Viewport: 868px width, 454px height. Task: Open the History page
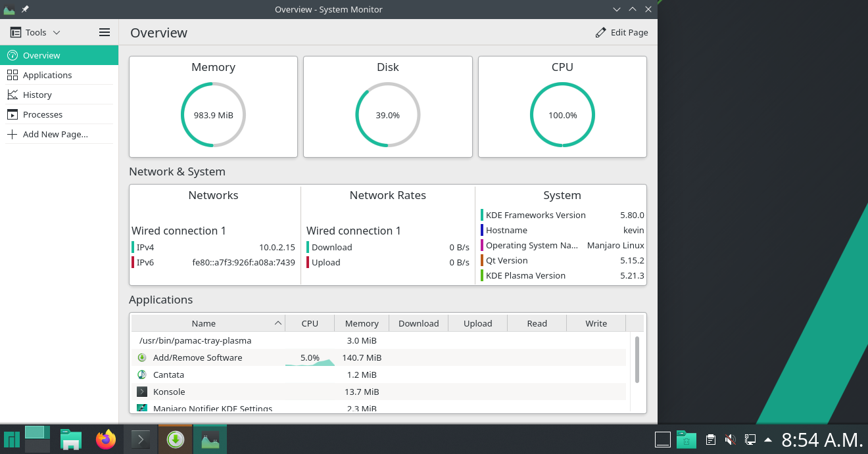tap(59, 95)
